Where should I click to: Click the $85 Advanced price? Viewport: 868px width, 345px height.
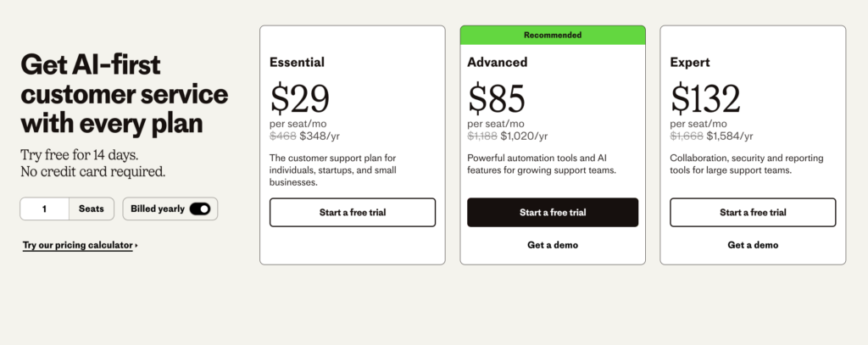497,98
